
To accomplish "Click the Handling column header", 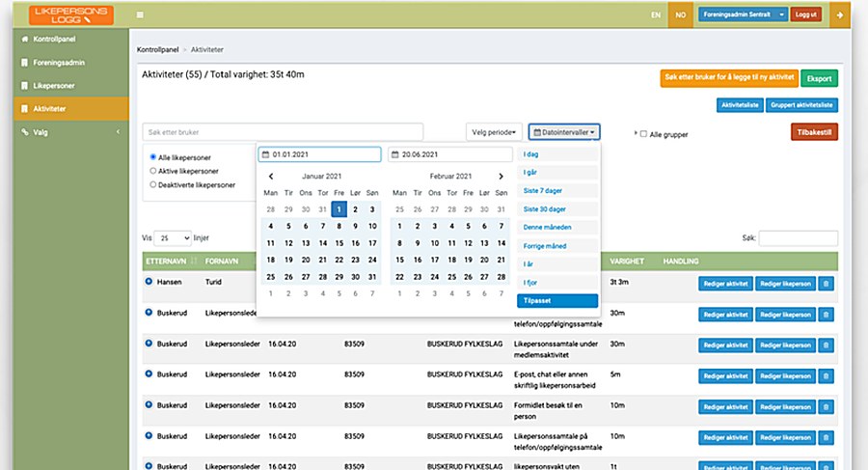I will 681,261.
